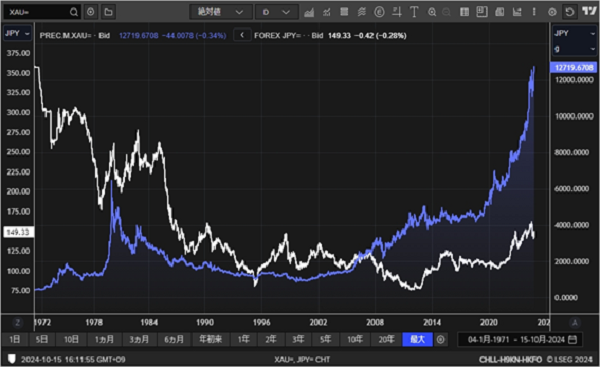Screen dimensions: 600x367
Task: Click the shield icon in status bar
Action: [x=12, y=359]
